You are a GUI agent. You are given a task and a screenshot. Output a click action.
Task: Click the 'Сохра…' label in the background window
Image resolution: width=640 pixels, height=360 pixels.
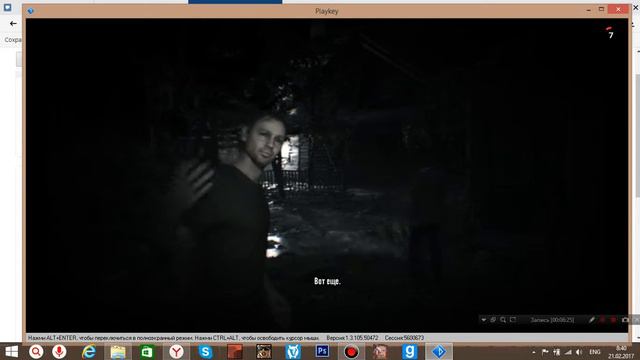(13, 40)
